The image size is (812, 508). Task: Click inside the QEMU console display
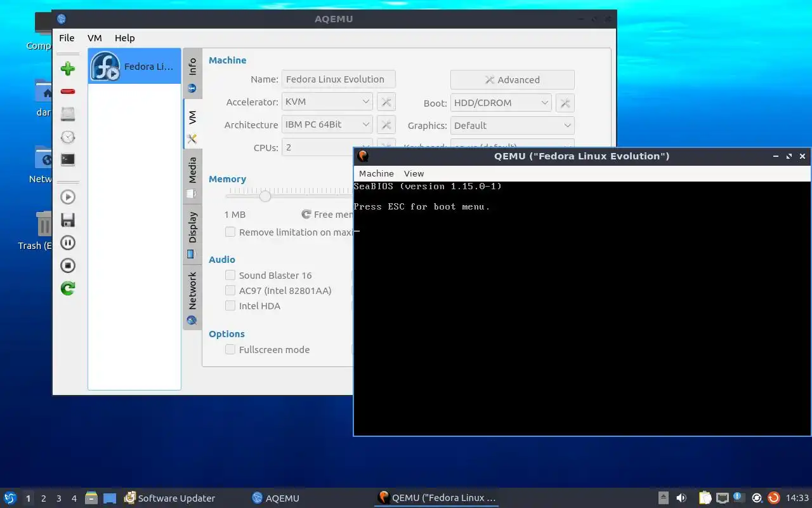click(x=582, y=309)
